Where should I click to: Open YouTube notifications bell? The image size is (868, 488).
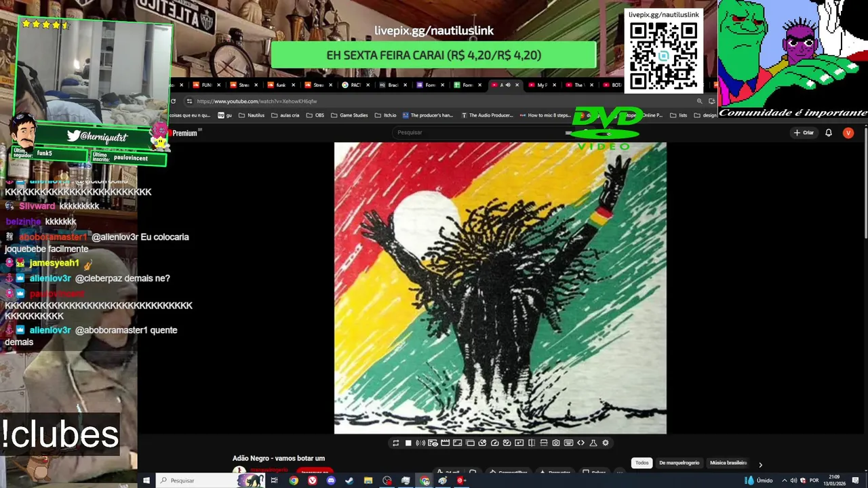pyautogui.click(x=828, y=133)
